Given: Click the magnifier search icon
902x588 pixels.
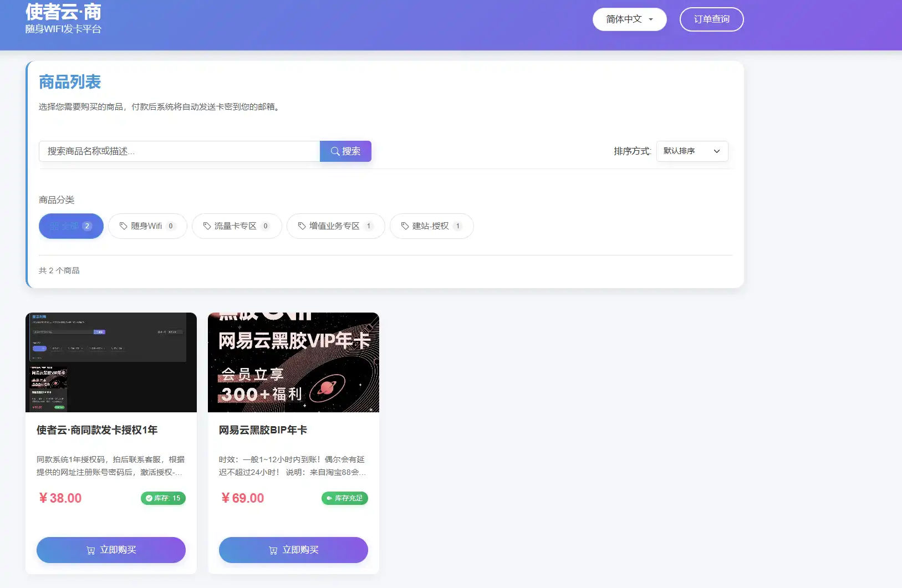Looking at the screenshot, I should point(335,151).
